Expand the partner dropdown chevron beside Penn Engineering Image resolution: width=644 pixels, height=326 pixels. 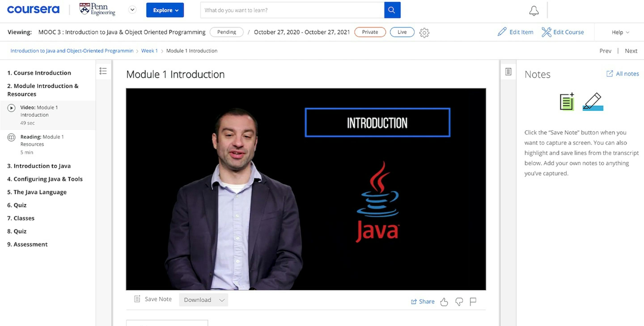(x=132, y=10)
